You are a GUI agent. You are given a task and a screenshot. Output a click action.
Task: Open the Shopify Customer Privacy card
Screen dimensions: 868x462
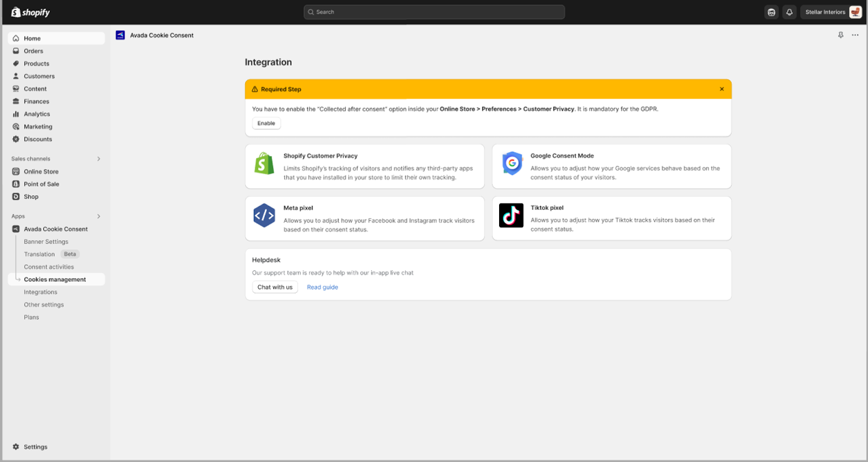pos(365,166)
